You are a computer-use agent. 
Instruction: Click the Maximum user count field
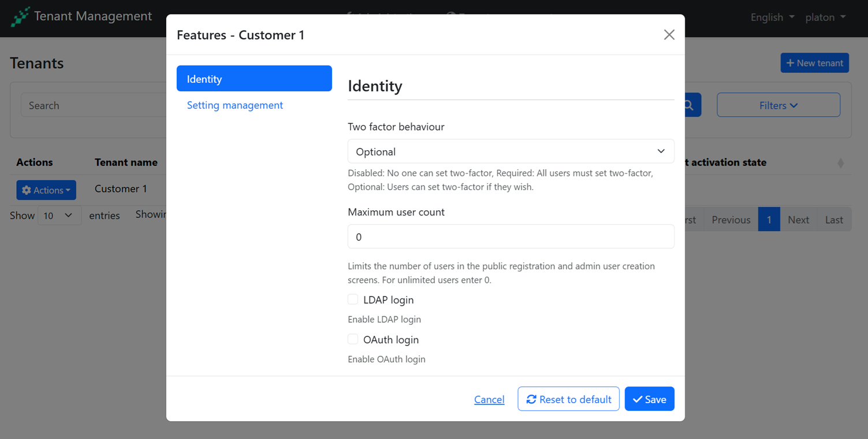tap(511, 237)
